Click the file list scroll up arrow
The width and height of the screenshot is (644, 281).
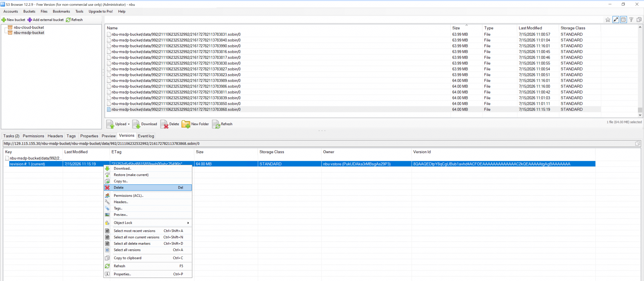click(640, 27)
